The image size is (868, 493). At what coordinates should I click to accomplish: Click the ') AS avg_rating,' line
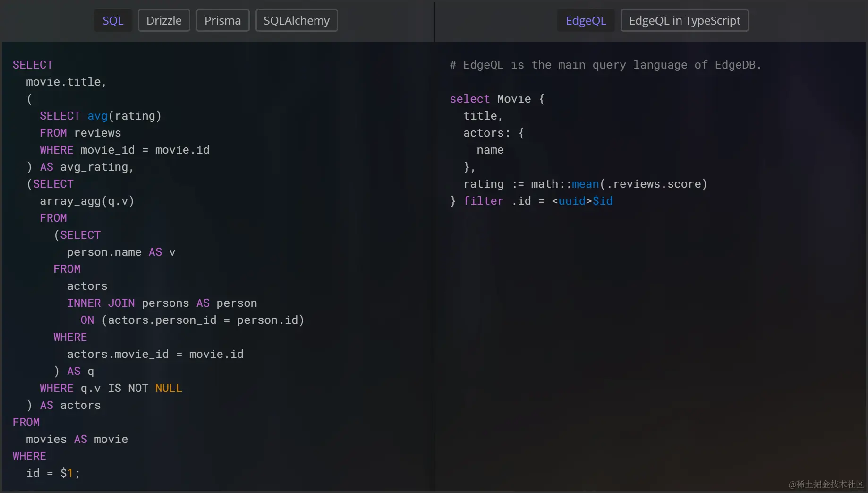point(80,167)
